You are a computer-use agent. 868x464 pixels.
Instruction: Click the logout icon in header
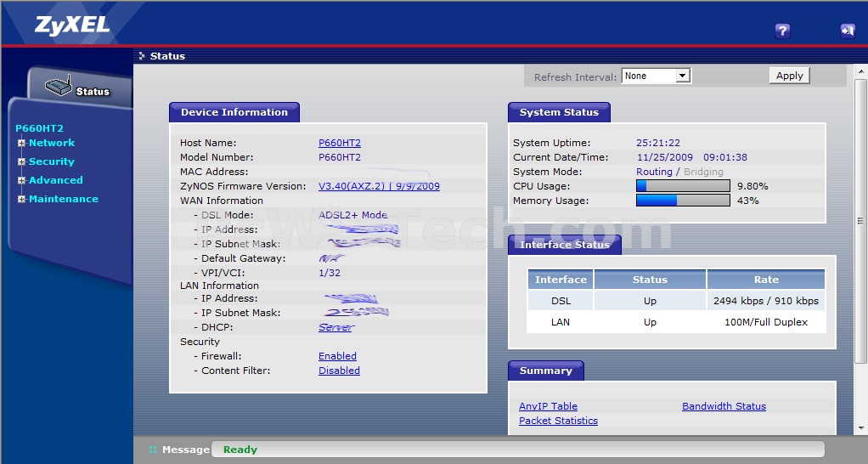pyautogui.click(x=848, y=31)
